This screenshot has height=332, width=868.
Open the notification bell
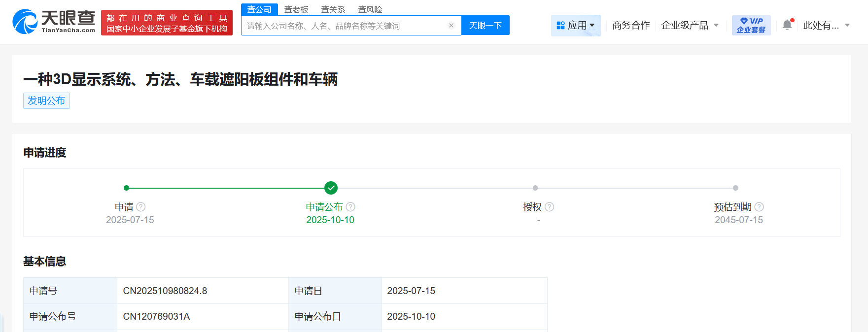point(787,25)
